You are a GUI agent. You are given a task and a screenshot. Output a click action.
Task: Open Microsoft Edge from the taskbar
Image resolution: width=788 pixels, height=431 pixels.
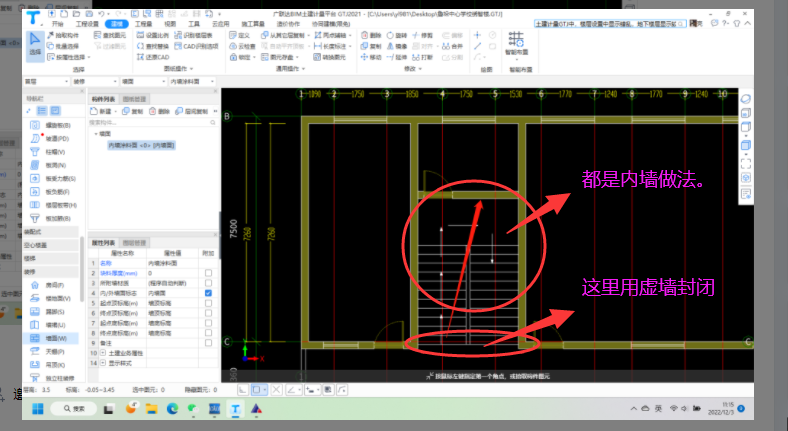pyautogui.click(x=172, y=409)
